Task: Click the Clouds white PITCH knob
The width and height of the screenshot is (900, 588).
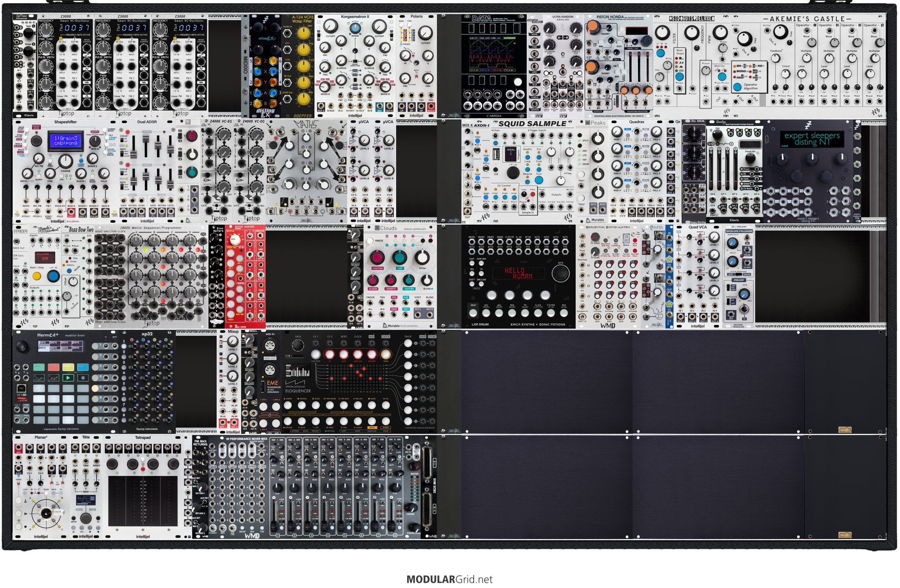Action: [423, 257]
